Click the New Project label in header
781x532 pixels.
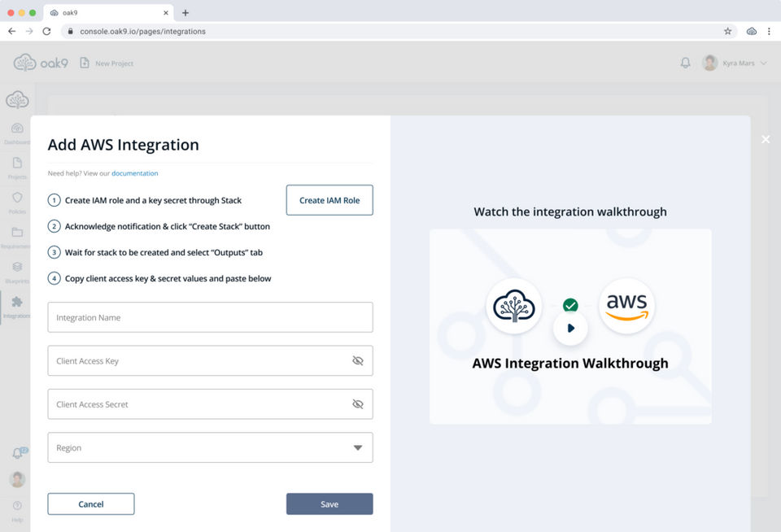(115, 63)
